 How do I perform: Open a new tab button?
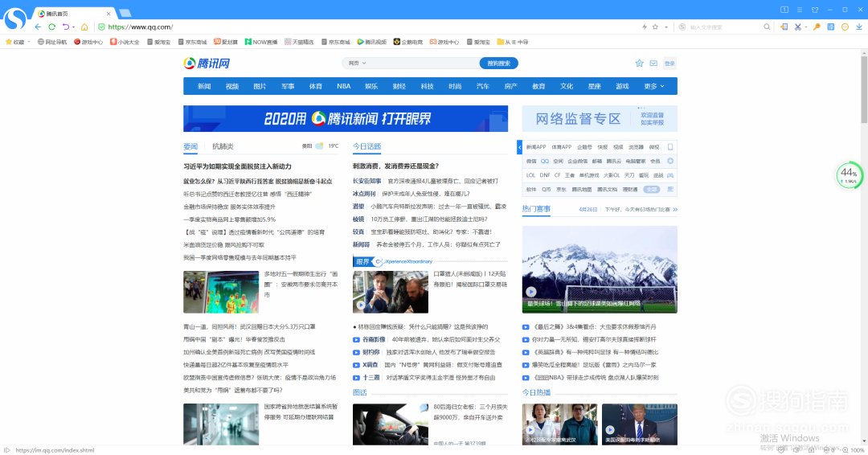125,13
